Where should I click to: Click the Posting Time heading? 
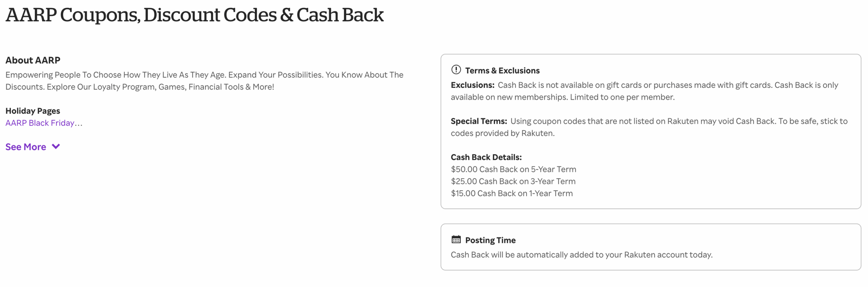pos(490,240)
